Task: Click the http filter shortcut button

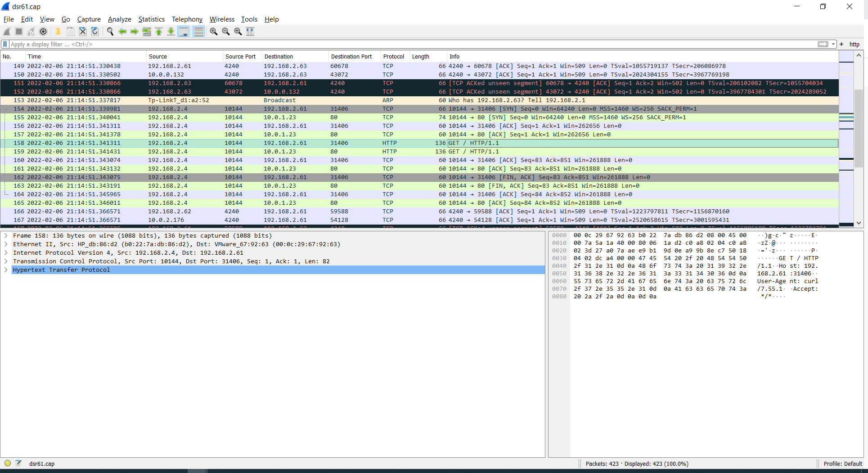Action: pyautogui.click(x=854, y=44)
